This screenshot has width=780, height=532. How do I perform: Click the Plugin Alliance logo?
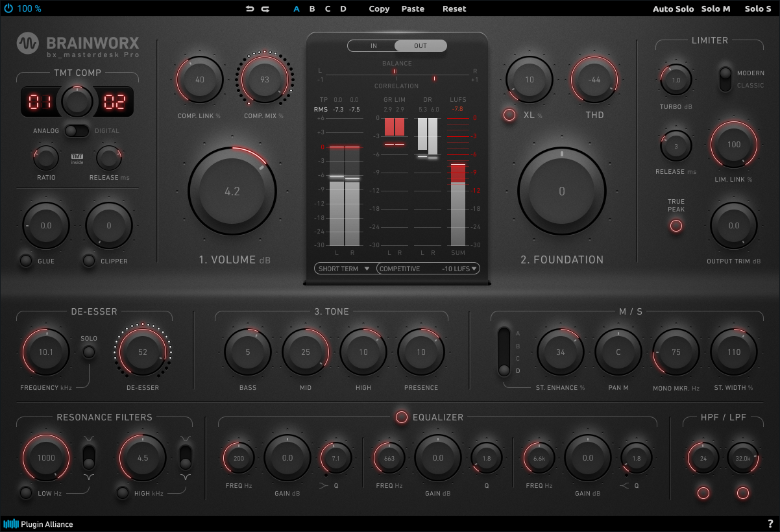(x=38, y=524)
